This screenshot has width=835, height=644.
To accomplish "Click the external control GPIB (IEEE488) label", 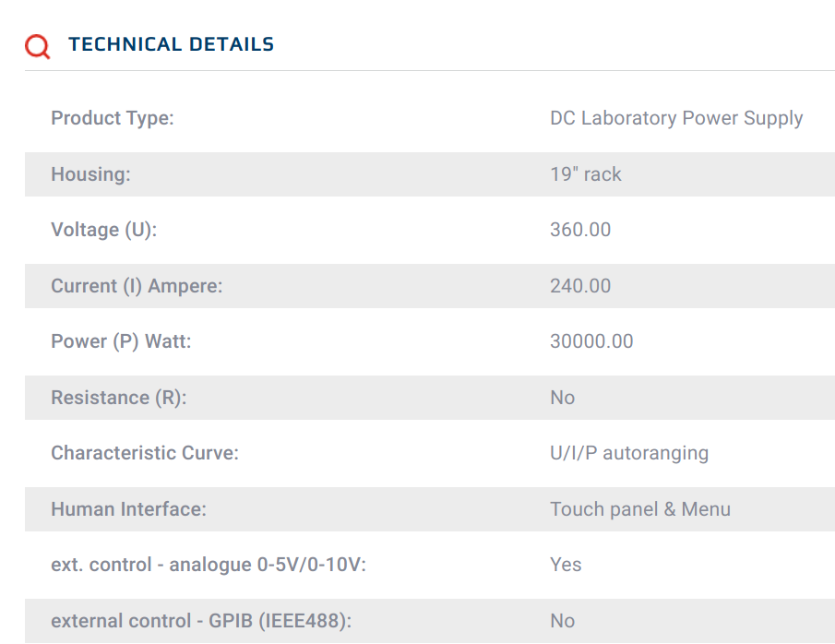I will 201,621.
